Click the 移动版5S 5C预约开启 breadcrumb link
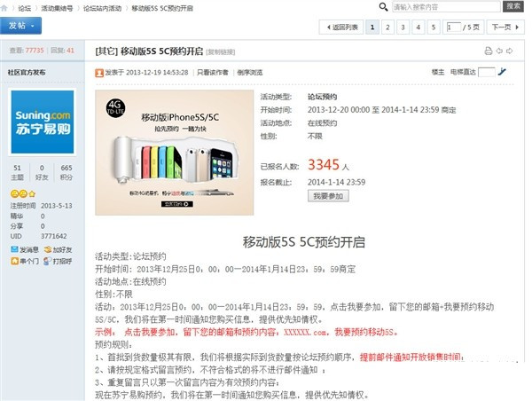Screen dimensions: 532x401 point(162,8)
